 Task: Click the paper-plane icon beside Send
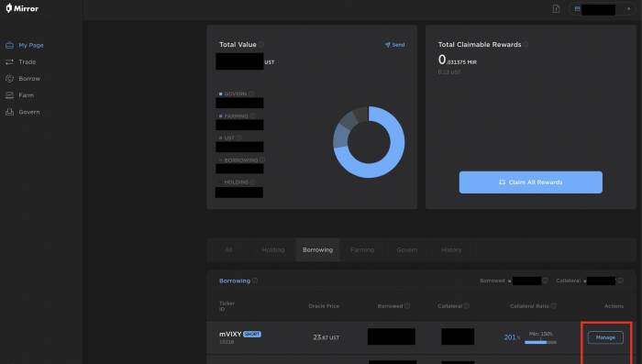(387, 45)
